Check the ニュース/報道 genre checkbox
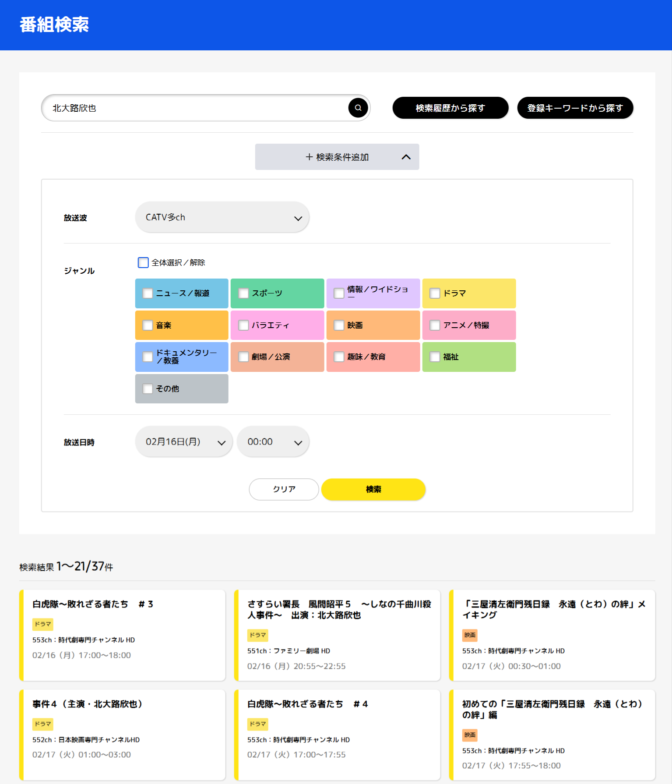Screen dimensions: 672x784 [x=148, y=293]
